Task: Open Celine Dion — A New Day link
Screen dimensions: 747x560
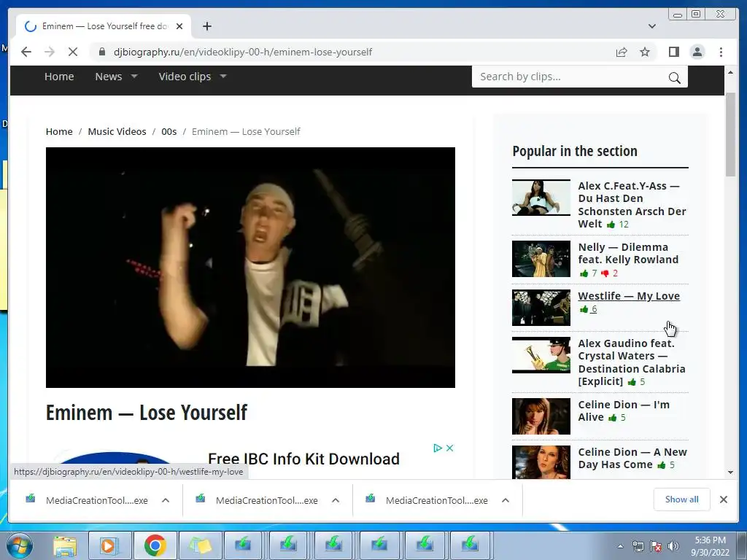Action: (x=632, y=458)
